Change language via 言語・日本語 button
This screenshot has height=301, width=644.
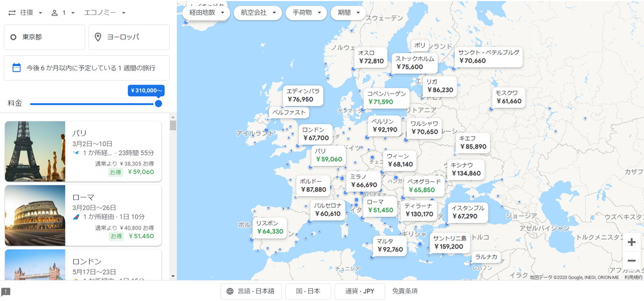pos(251,291)
